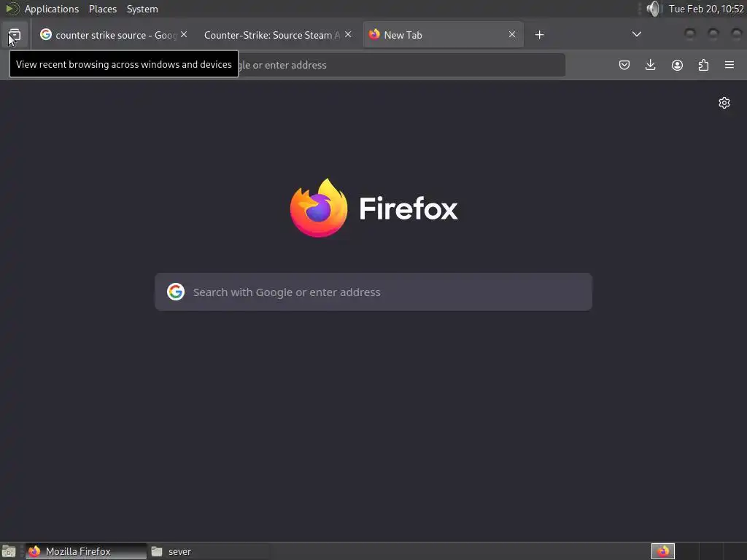
Task: Select the New Tab tab
Action: [443, 35]
